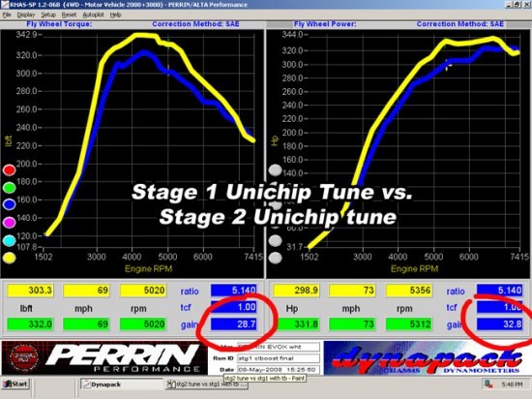Select the red run color circle

(x=9, y=169)
